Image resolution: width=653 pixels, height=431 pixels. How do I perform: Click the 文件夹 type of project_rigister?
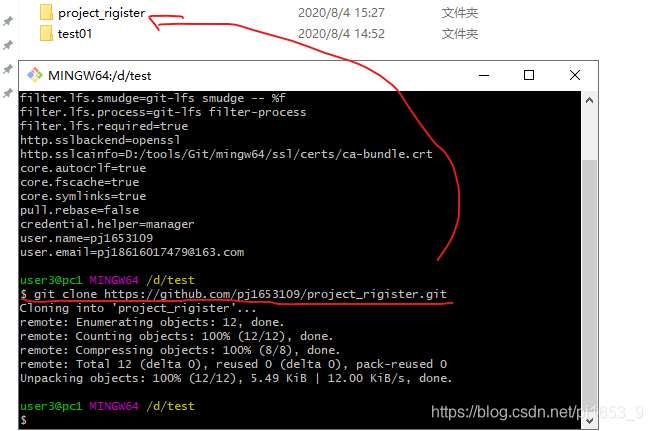coord(459,12)
